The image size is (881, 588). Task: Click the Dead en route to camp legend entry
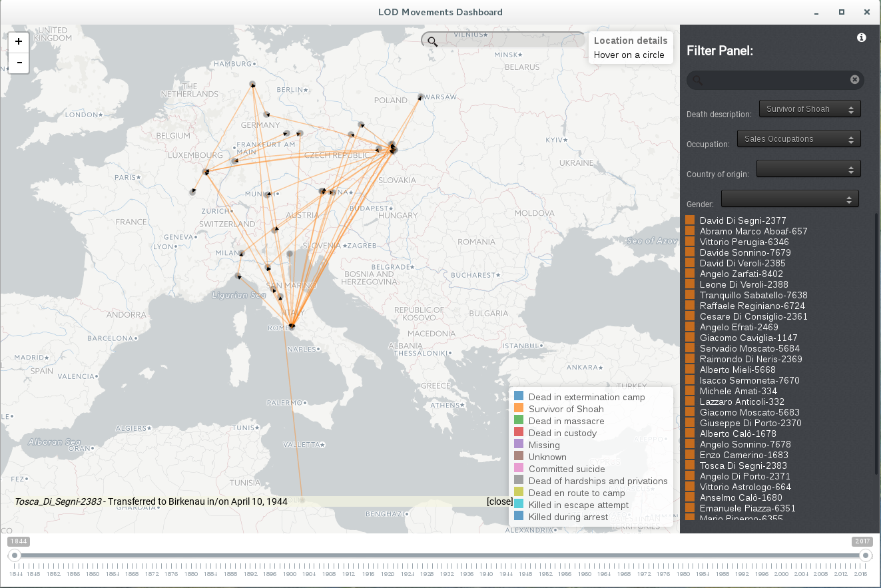click(577, 493)
